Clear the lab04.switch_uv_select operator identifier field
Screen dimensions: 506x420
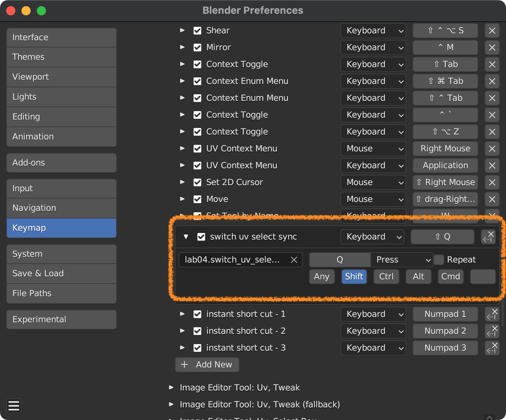pyautogui.click(x=294, y=260)
